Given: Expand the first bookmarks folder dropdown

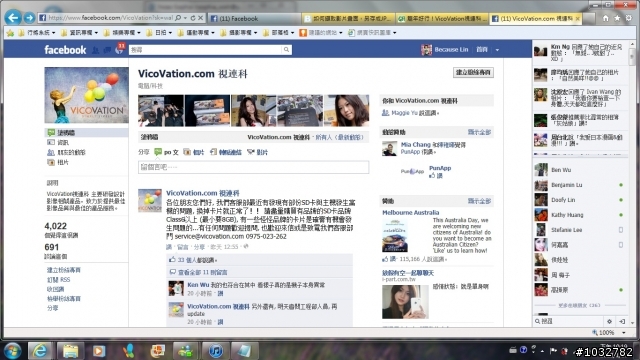Looking at the screenshot, I should click(53, 33).
